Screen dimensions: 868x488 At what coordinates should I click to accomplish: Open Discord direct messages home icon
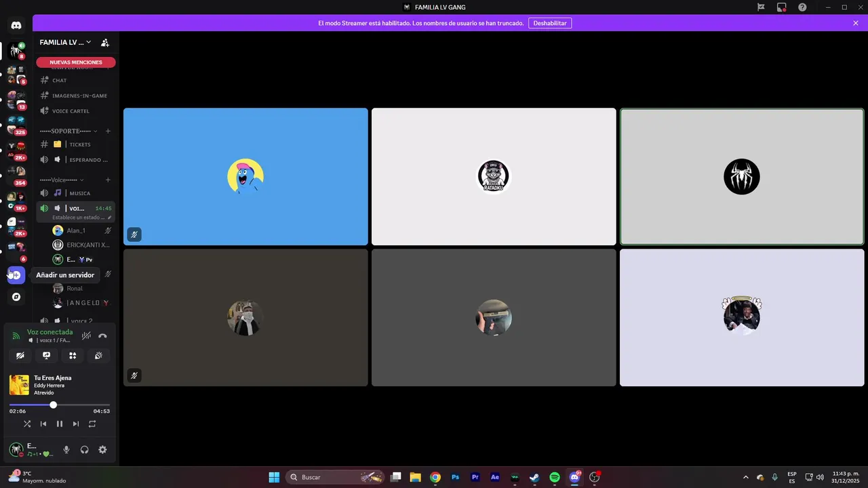16,25
